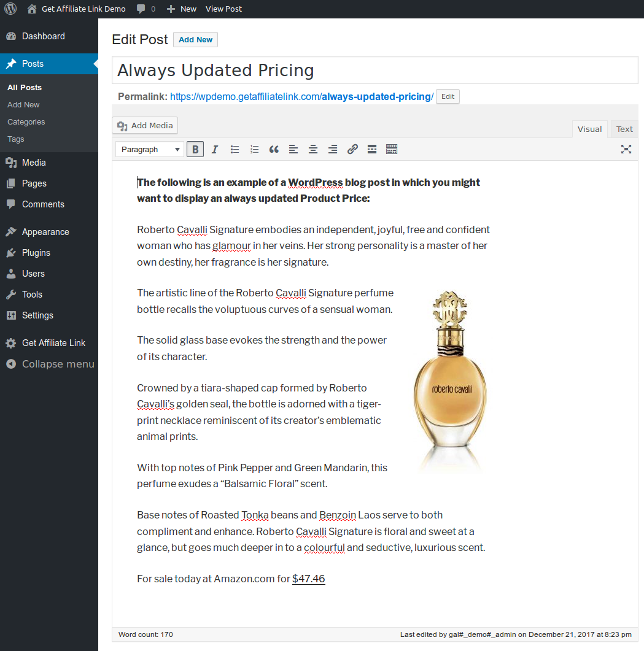Open the comments bubble in admin bar
The height and width of the screenshot is (651, 644).
click(x=146, y=9)
